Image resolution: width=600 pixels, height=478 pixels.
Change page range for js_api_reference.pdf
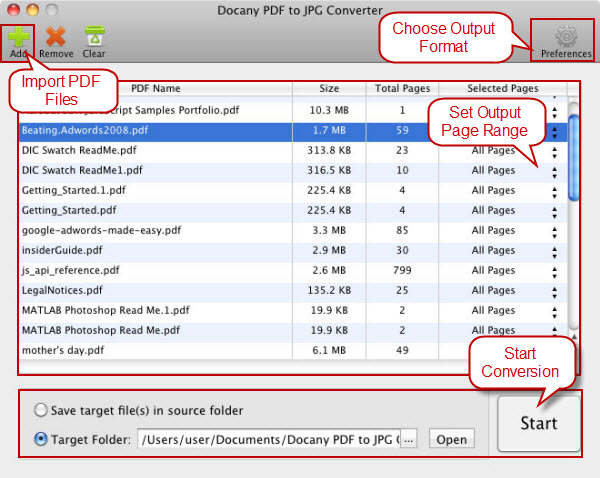555,270
